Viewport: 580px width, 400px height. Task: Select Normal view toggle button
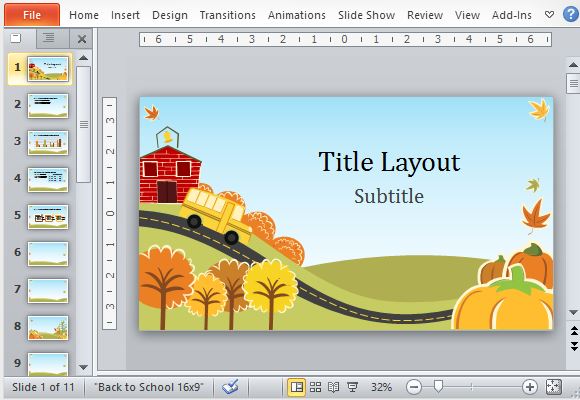point(297,387)
